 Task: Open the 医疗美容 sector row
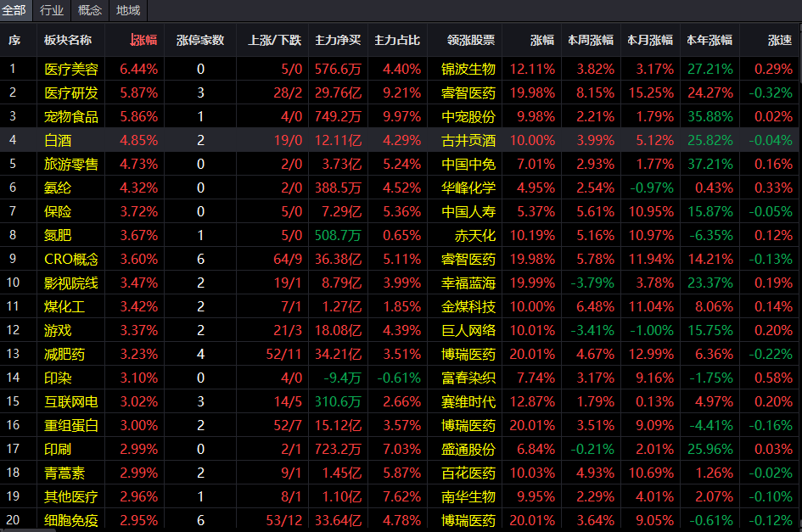[x=401, y=69]
